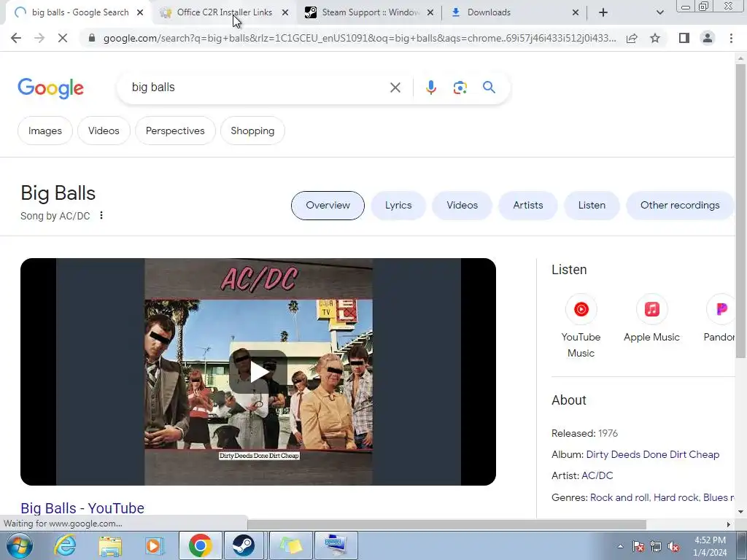The height and width of the screenshot is (560, 747).
Task: Open the Big Balls - YouTube result
Action: pyautogui.click(x=82, y=508)
